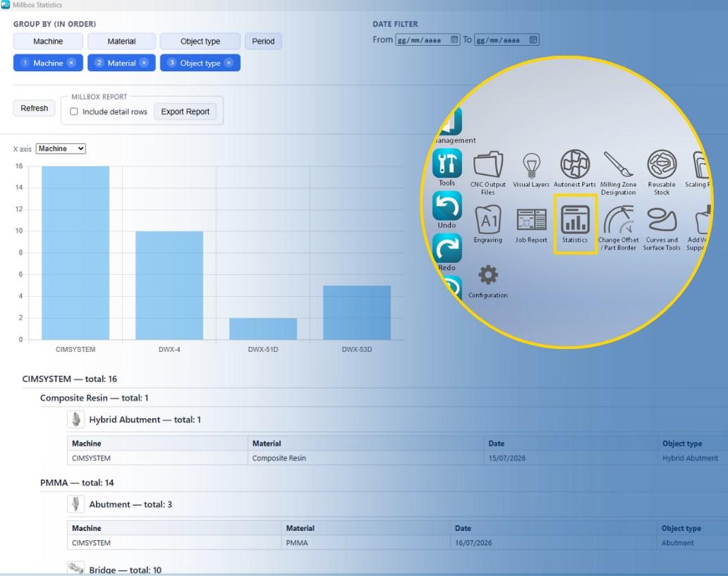
Task: Open the Job Report icon
Action: (531, 219)
